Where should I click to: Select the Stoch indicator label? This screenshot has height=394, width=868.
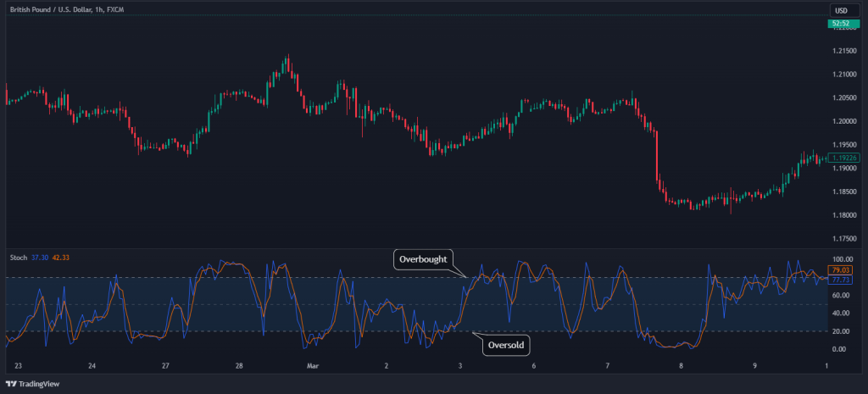pyautogui.click(x=17, y=257)
